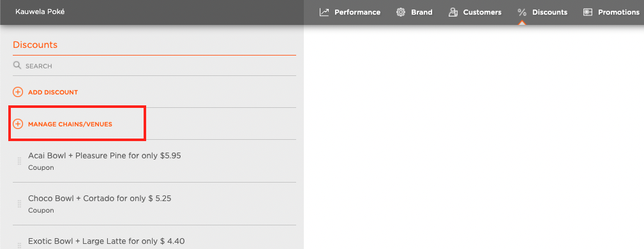Select Choco Bowl + Cortado coupon
Screen dimensions: 644x249
[154, 204]
